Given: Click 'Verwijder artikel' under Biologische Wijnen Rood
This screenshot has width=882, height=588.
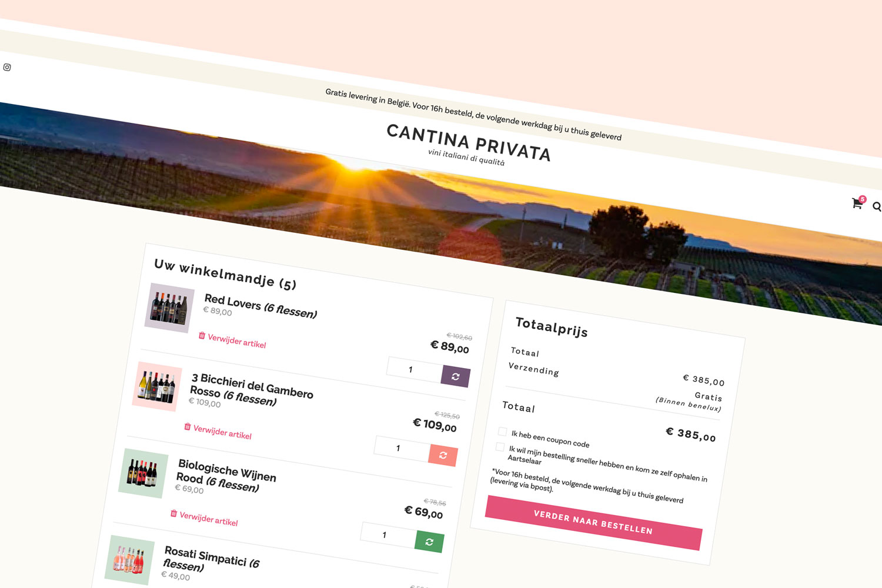Looking at the screenshot, I should [209, 518].
